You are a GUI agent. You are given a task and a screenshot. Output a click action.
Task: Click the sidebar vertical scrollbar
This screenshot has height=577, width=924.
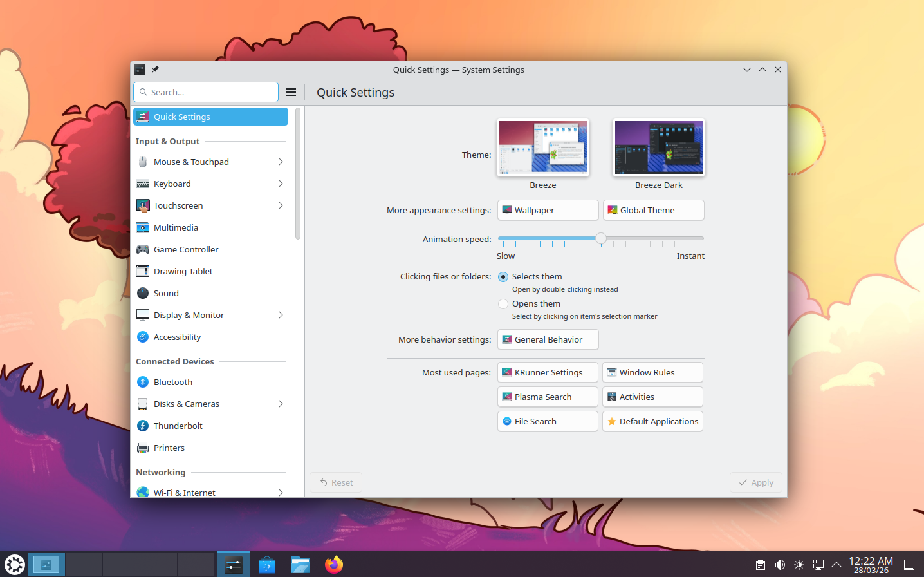pos(298,174)
